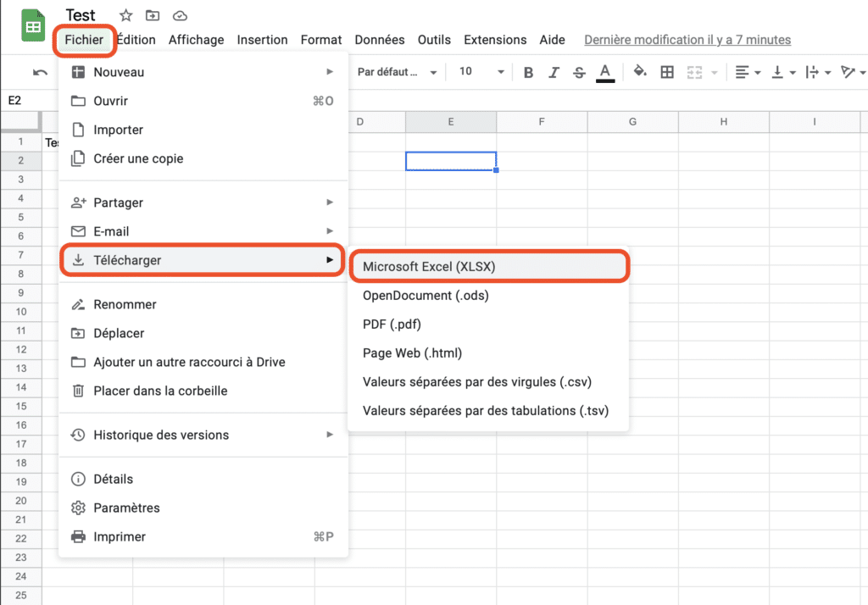868x605 pixels.
Task: Open the merge cells dropdown arrow
Action: click(714, 73)
